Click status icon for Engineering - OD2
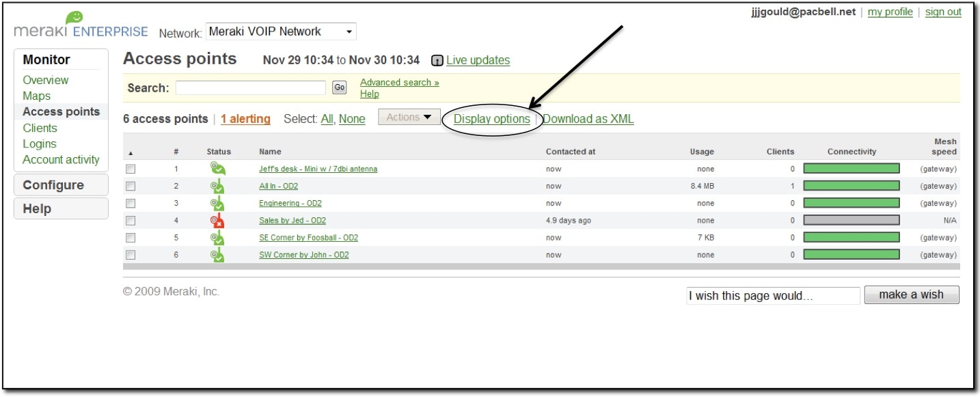This screenshot has height=397, width=980. (217, 203)
